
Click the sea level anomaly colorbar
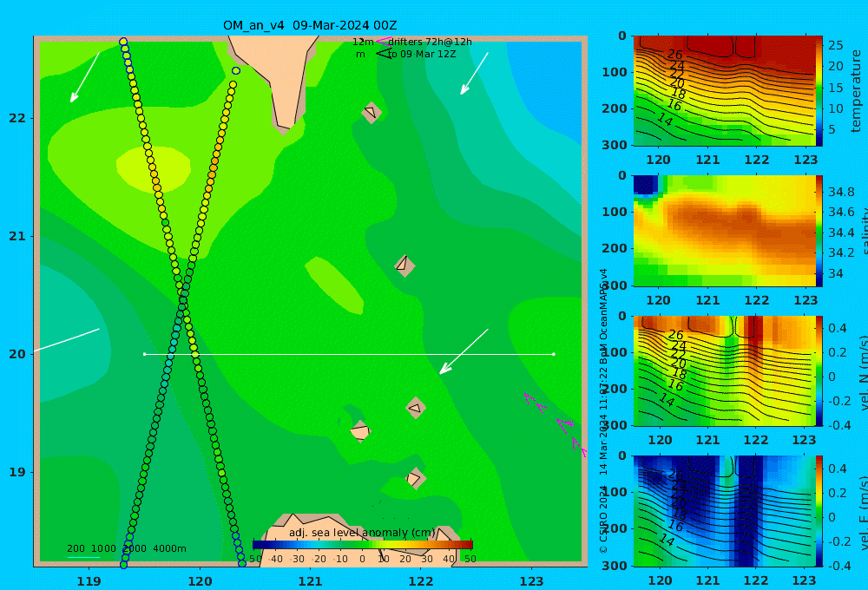(x=363, y=545)
